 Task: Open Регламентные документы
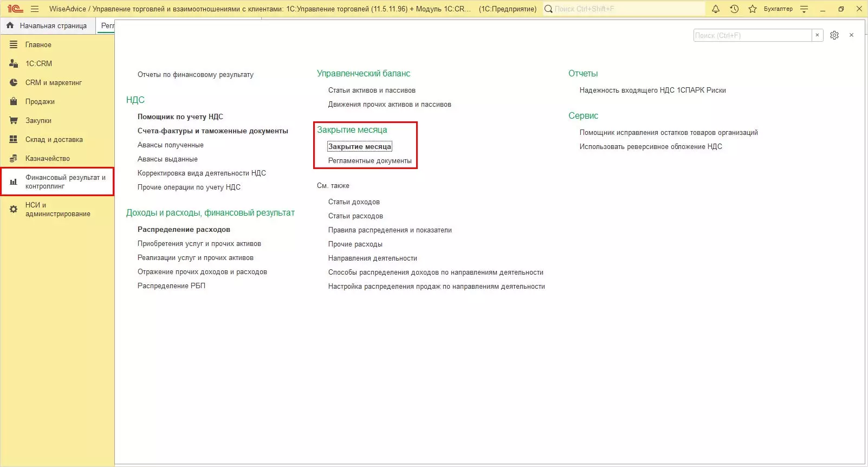click(370, 160)
